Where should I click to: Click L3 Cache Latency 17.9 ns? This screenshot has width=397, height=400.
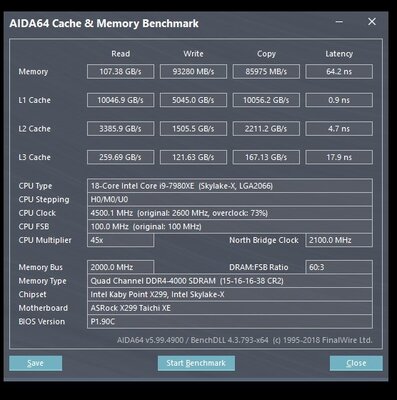point(339,157)
